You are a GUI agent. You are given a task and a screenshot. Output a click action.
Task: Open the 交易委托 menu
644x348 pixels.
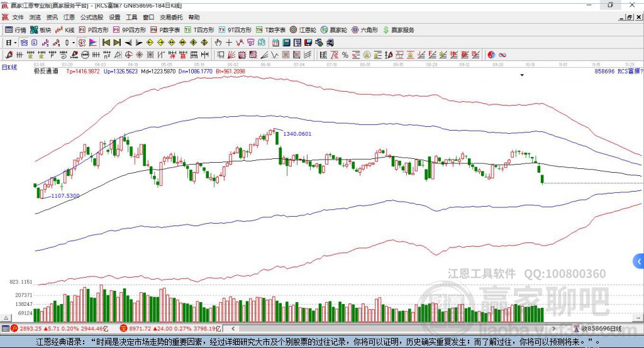(171, 17)
